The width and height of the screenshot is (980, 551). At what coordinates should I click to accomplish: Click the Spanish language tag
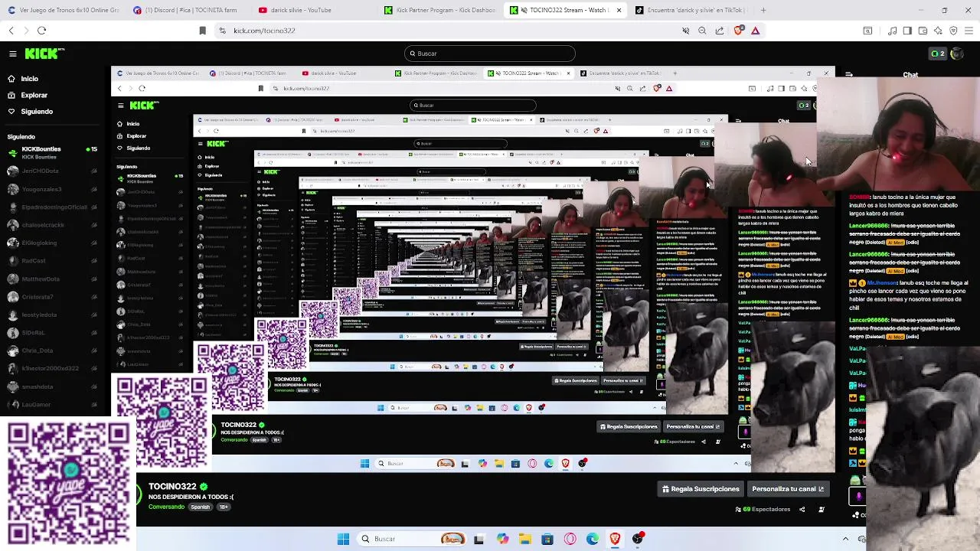[x=201, y=507]
